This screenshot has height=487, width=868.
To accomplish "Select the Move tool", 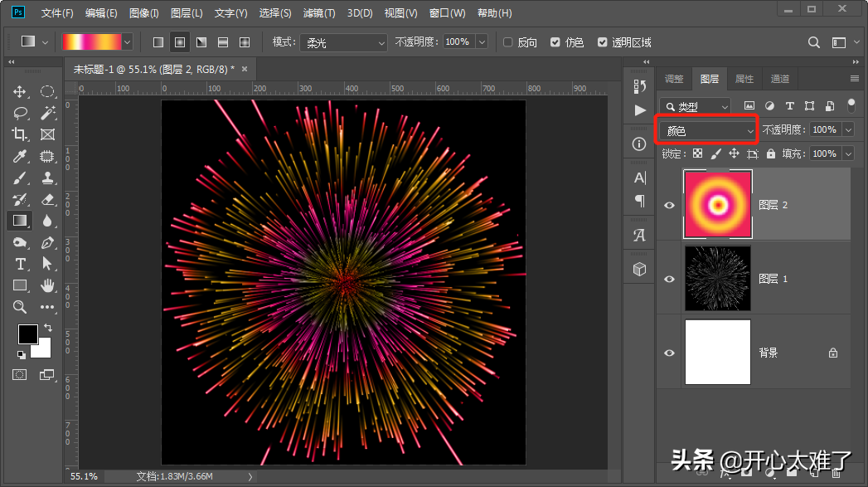I will [19, 91].
